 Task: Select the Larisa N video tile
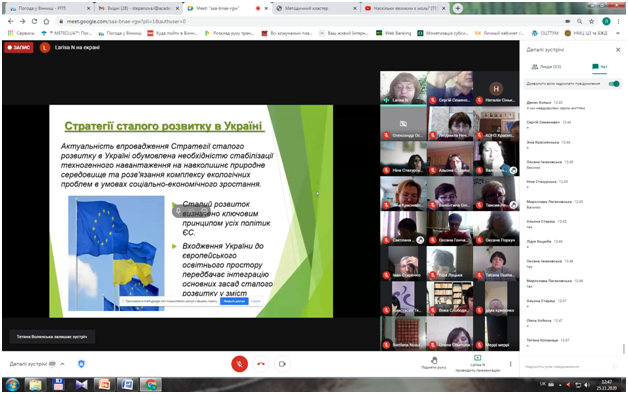(x=403, y=88)
